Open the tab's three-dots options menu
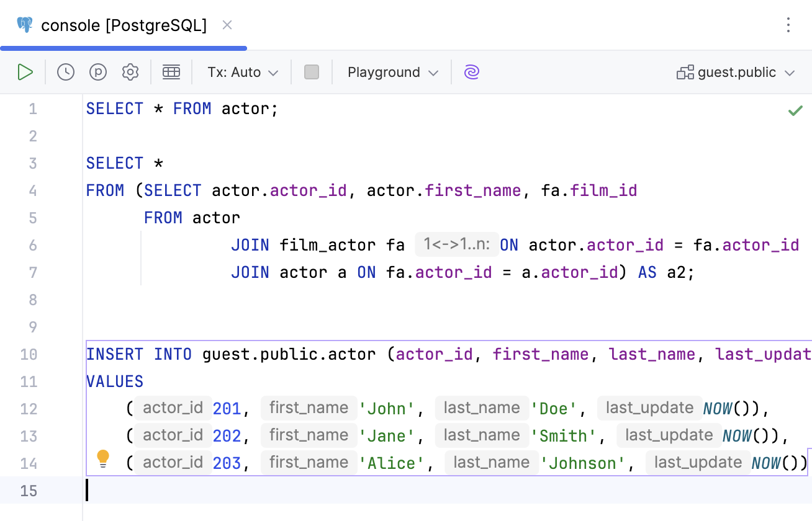 pos(788,25)
